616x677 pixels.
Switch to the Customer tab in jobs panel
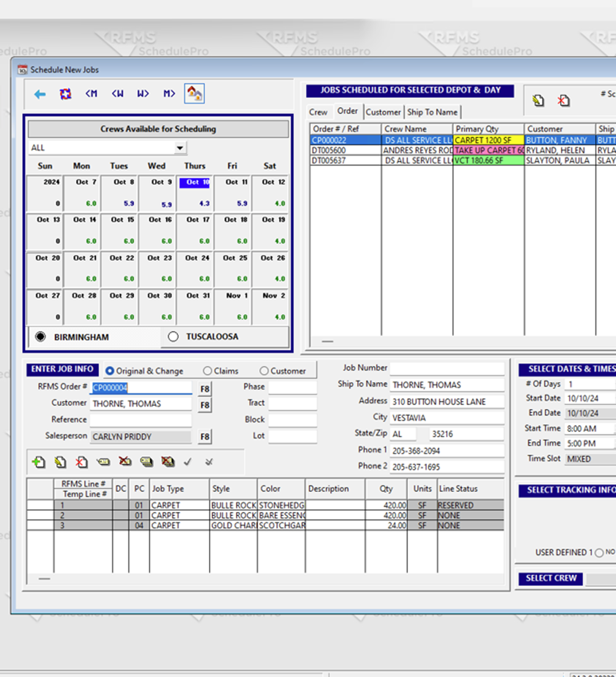tap(383, 112)
